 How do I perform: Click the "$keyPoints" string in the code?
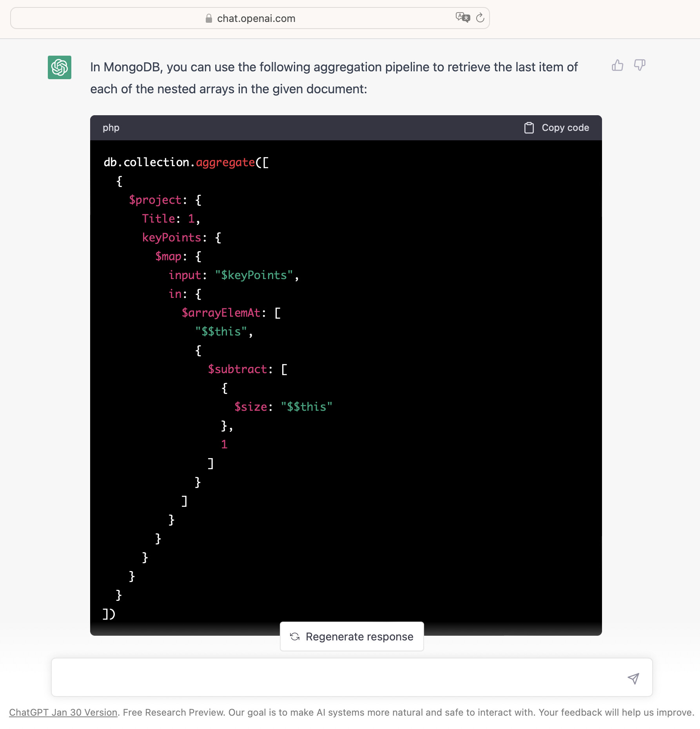(254, 275)
